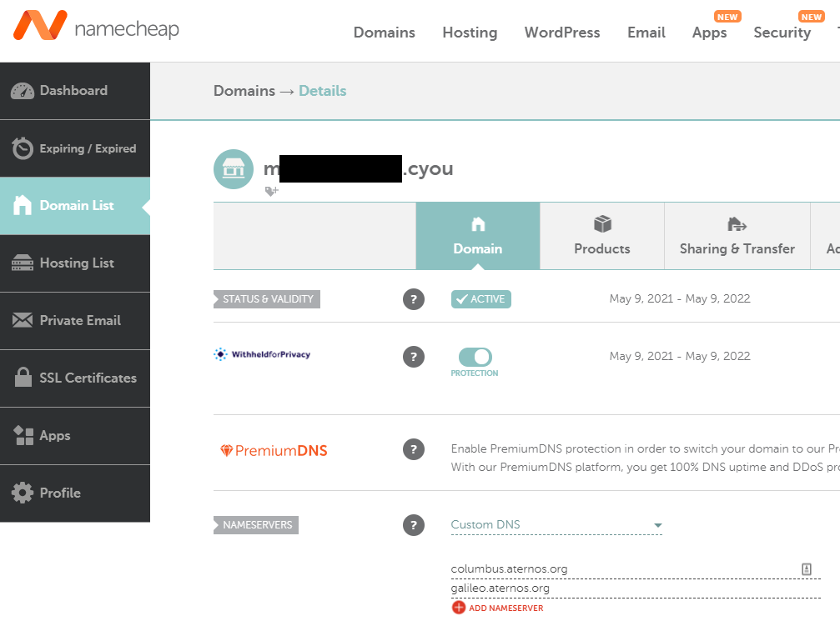Click the red plus Add Nameserver icon
This screenshot has height=626, width=840.
459,608
